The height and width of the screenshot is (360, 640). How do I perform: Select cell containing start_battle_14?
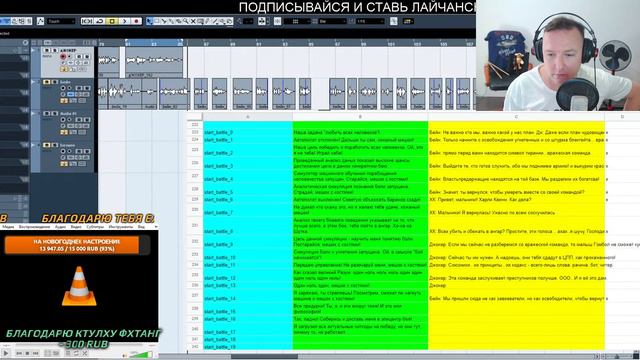248,296
